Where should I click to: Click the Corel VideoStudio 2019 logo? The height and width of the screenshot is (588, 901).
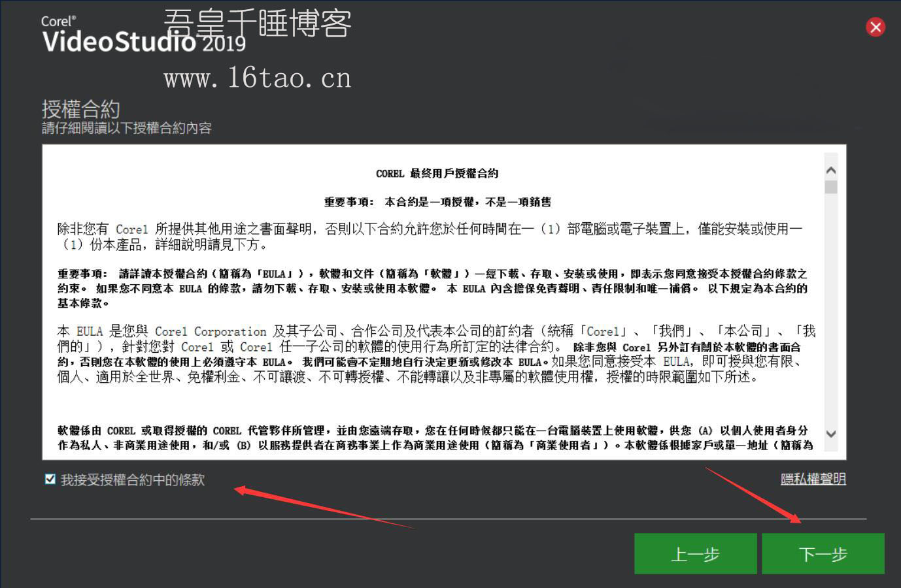coord(118,35)
